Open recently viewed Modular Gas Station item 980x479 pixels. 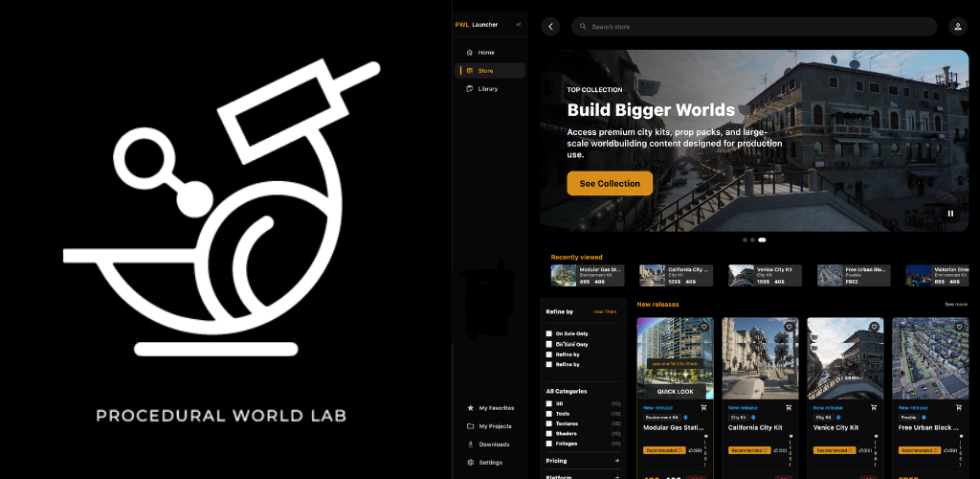coord(587,276)
